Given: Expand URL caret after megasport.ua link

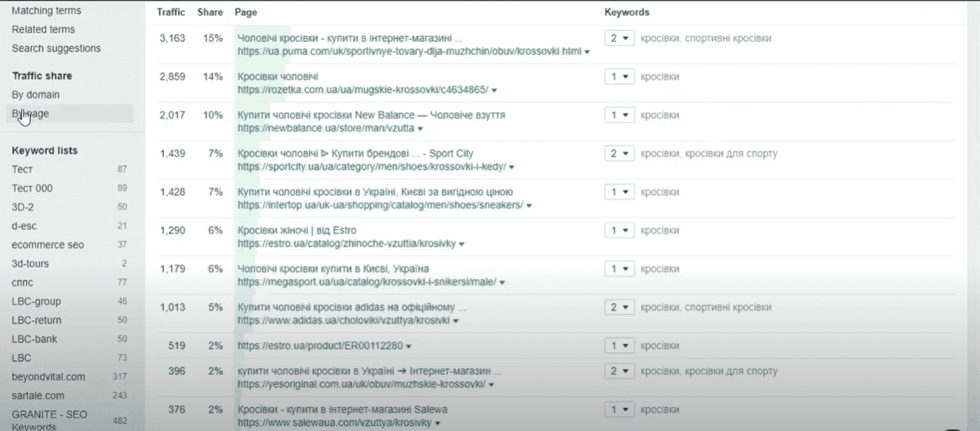Looking at the screenshot, I should click(x=502, y=282).
